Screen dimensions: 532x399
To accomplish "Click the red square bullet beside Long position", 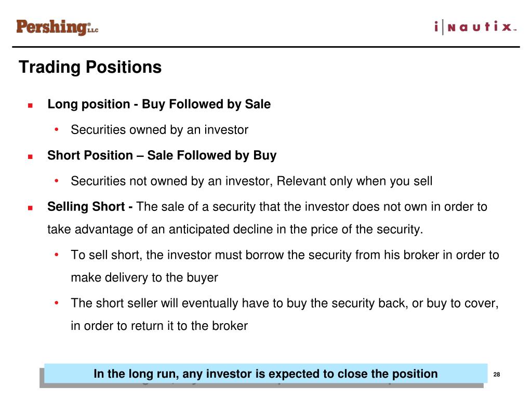I will [x=31, y=105].
